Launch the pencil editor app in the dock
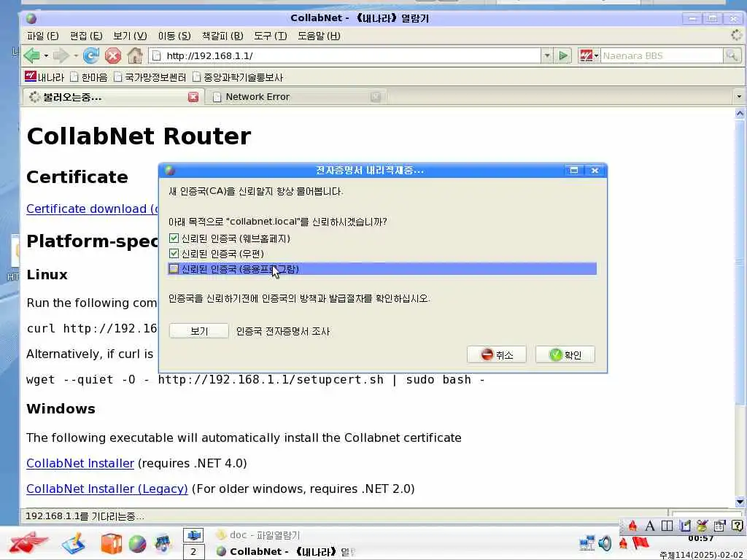The width and height of the screenshot is (747, 560). (74, 543)
